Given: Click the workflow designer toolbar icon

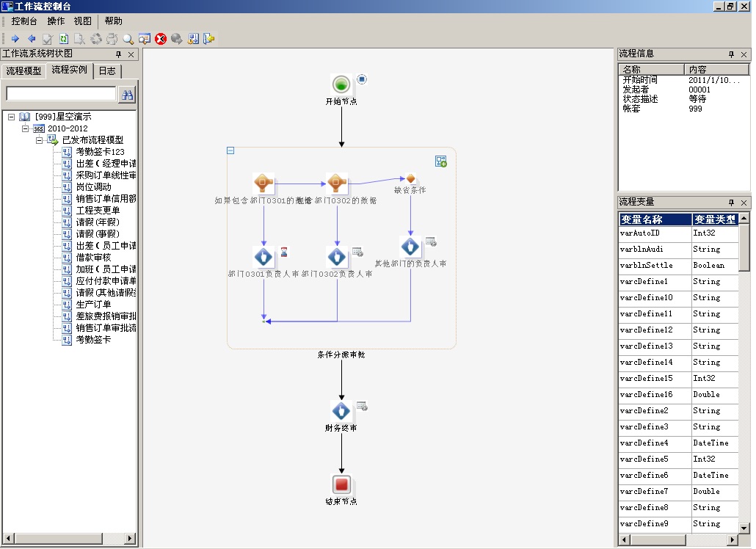Looking at the screenshot, I should (193, 39).
